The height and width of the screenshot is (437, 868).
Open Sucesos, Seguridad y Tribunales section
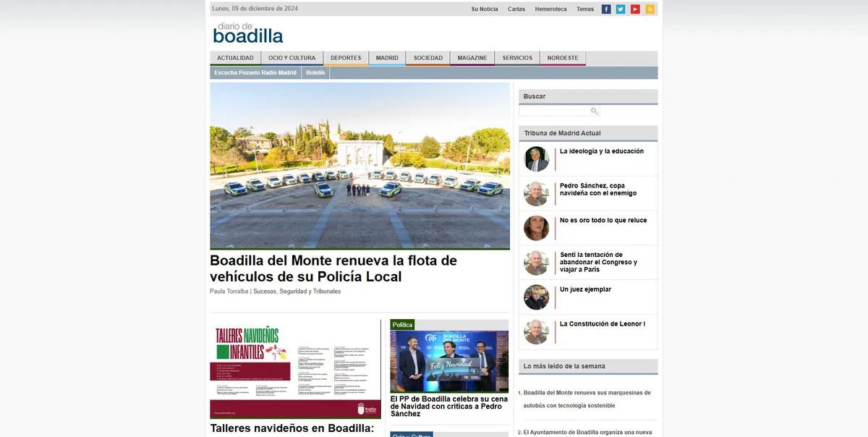(x=297, y=292)
